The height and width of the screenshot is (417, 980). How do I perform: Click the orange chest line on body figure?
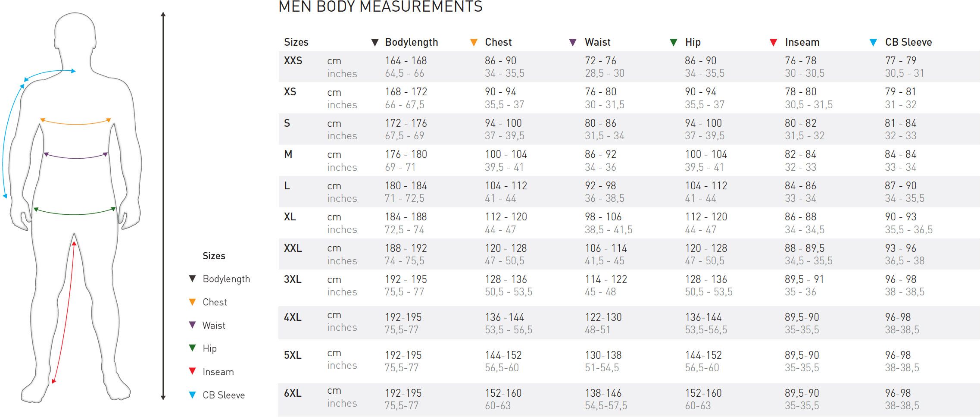click(x=76, y=122)
